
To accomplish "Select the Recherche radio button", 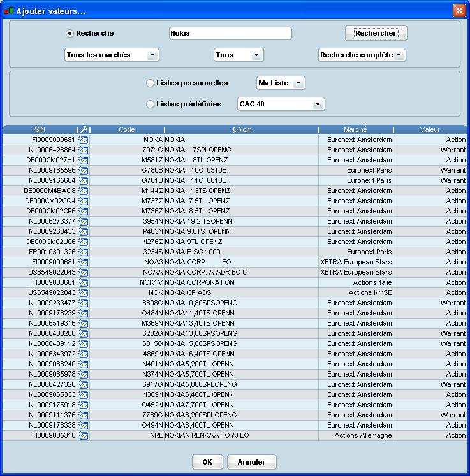I will [x=70, y=33].
